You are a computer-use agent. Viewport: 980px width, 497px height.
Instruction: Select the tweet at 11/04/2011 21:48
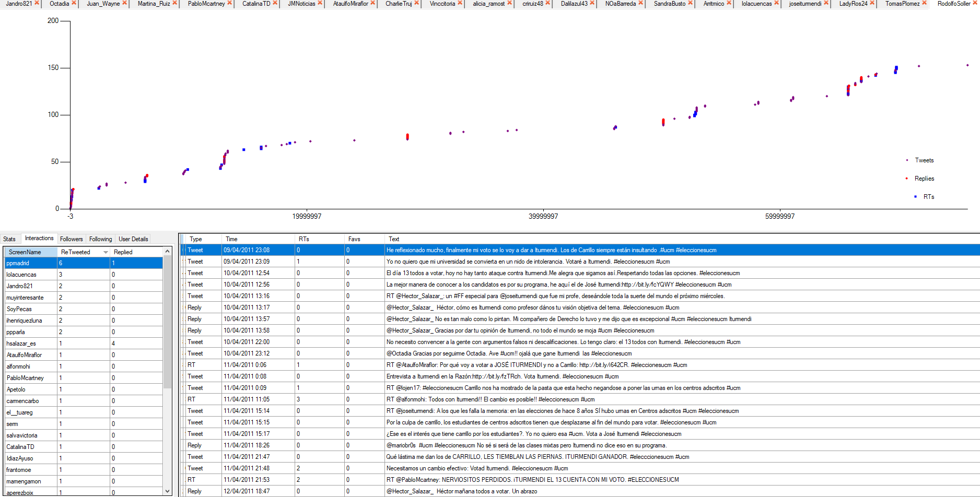click(x=580, y=468)
